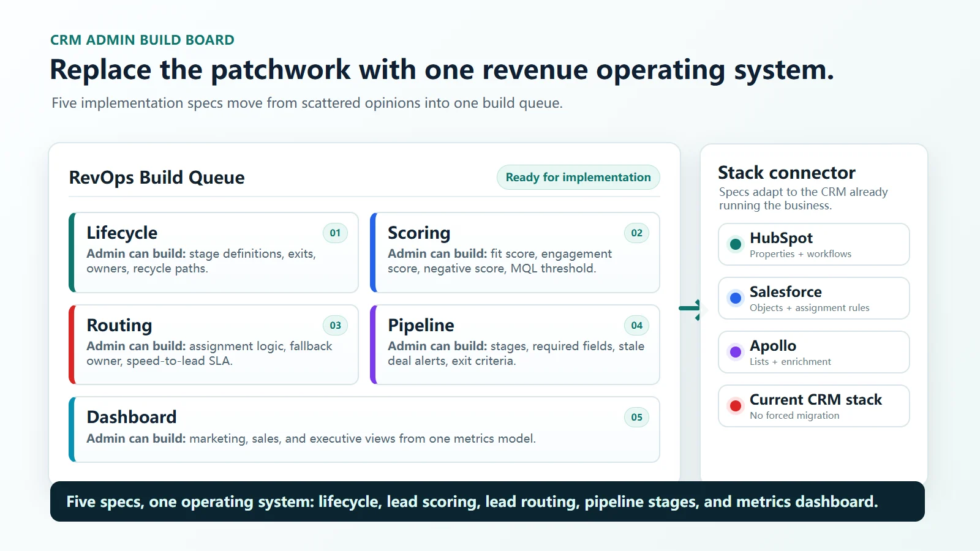Click the 03 badge on Routing
Viewport: 980px width, 551px height.
click(335, 325)
